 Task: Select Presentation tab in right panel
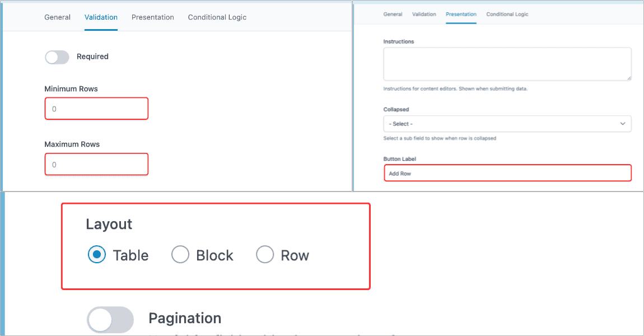click(x=461, y=14)
